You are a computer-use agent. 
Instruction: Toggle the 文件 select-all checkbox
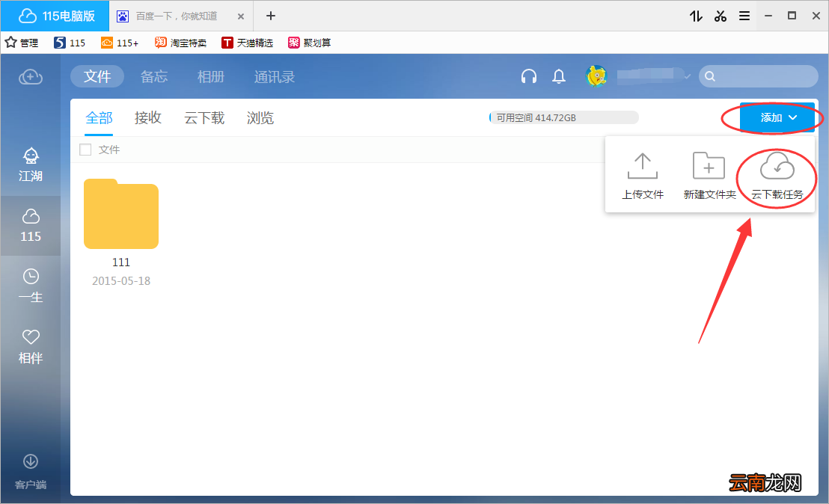coord(85,150)
